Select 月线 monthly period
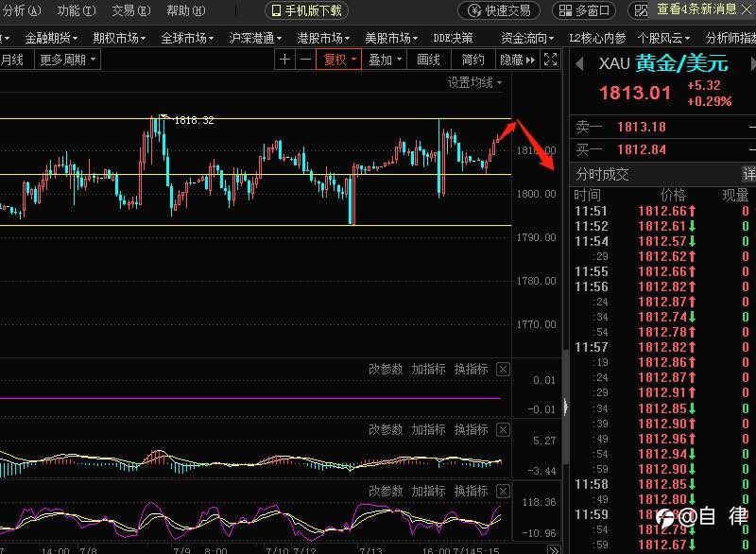This screenshot has width=756, height=554. 12,60
